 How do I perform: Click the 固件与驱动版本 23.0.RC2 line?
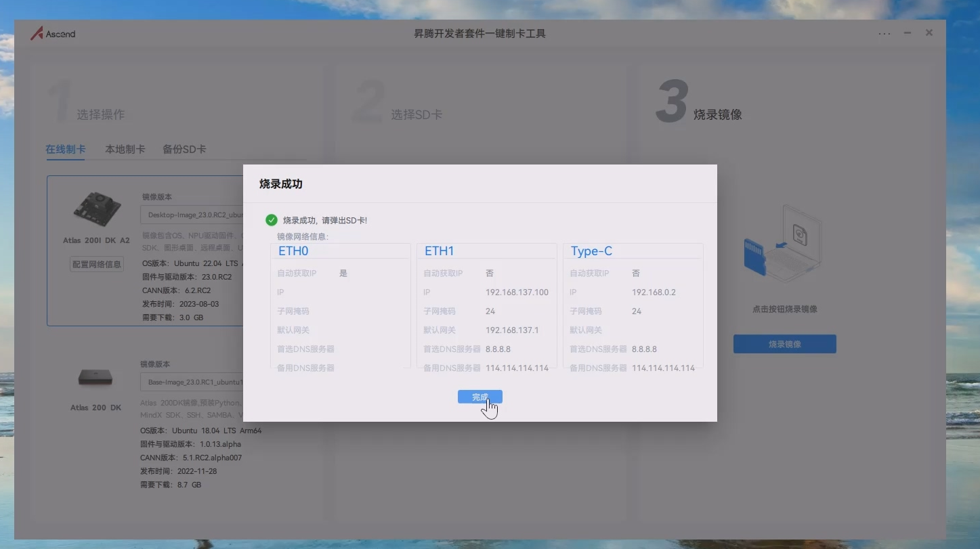point(187,277)
